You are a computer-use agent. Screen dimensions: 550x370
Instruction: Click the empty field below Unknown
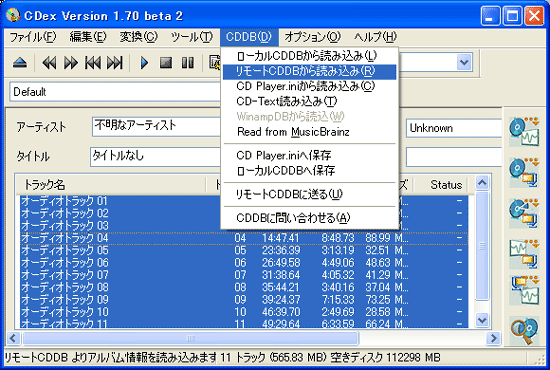click(454, 157)
